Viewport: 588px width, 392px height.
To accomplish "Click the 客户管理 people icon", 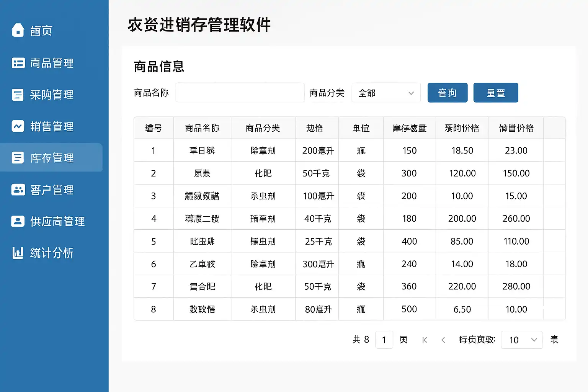I will click(x=18, y=189).
